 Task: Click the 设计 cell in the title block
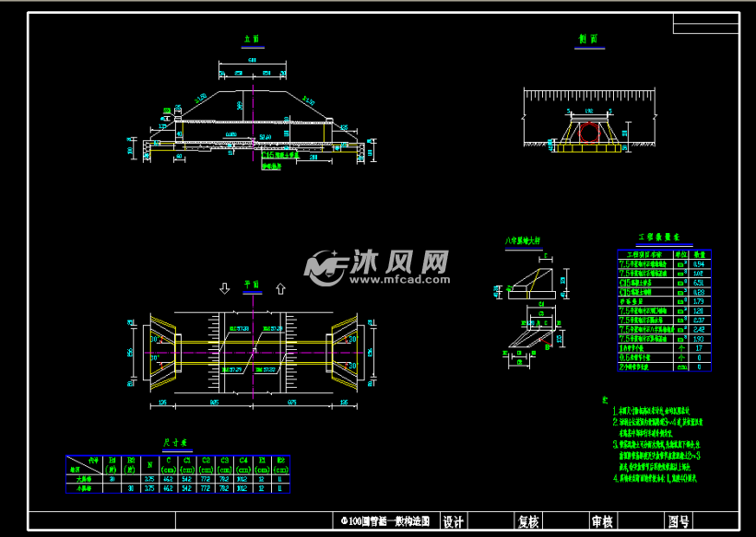coord(454,521)
